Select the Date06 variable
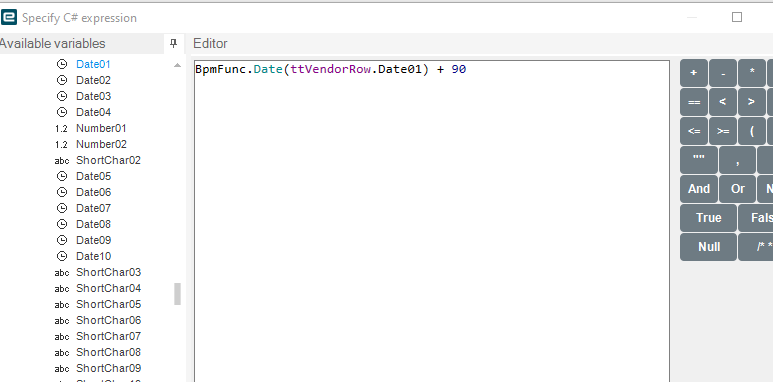 coord(93,192)
